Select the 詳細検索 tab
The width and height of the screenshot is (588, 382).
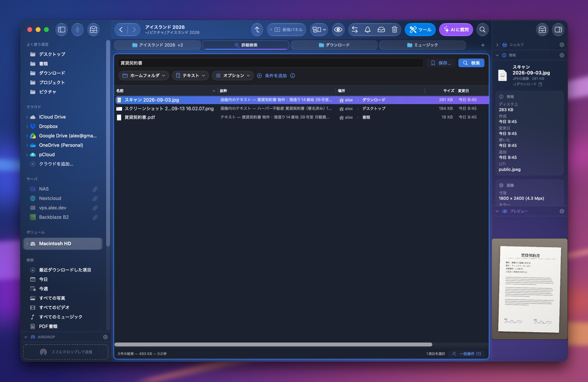245,45
